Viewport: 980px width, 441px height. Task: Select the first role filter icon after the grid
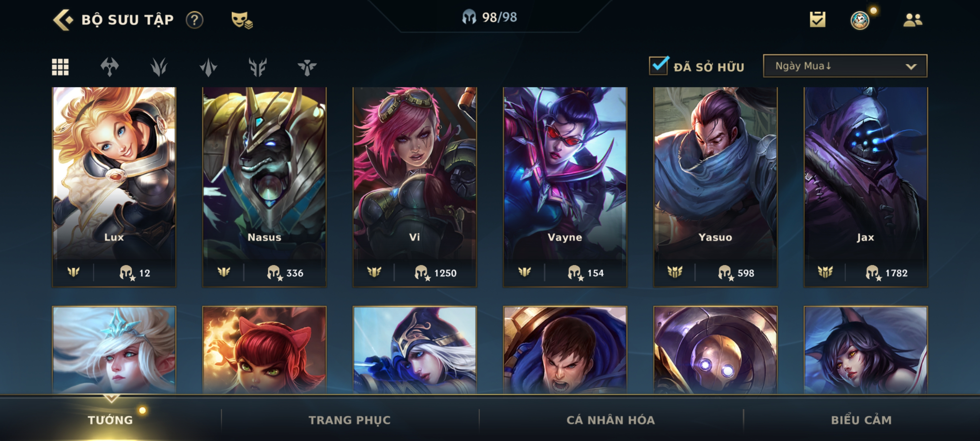(110, 67)
